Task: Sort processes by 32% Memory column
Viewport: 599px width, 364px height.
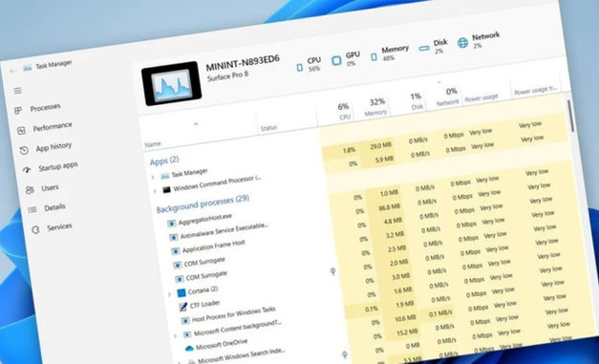Action: tap(376, 107)
